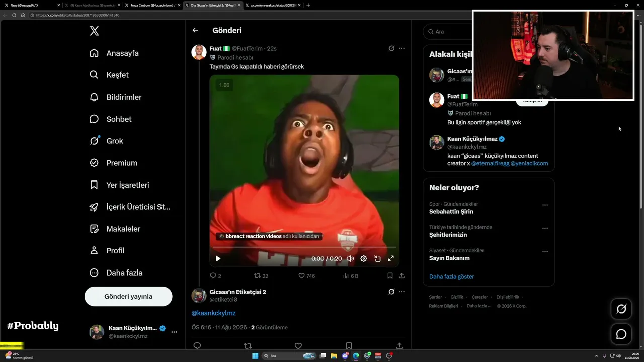This screenshot has width=644, height=362.
Task: Repost Fuat's post with 22 reposts
Action: [x=261, y=276]
